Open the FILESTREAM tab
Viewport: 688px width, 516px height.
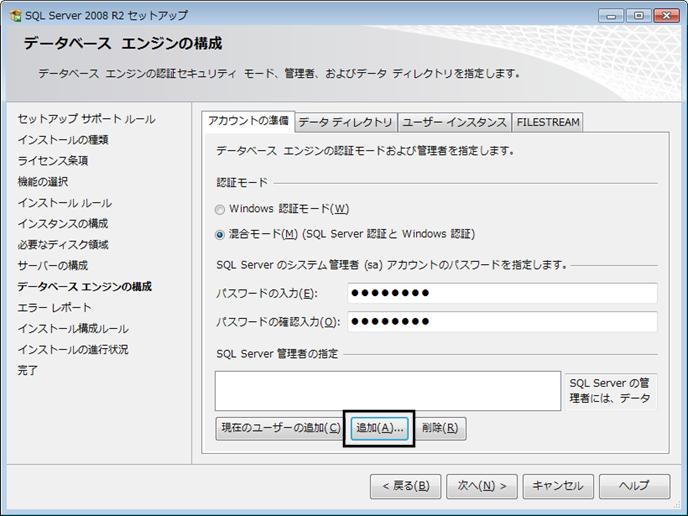tap(548, 122)
